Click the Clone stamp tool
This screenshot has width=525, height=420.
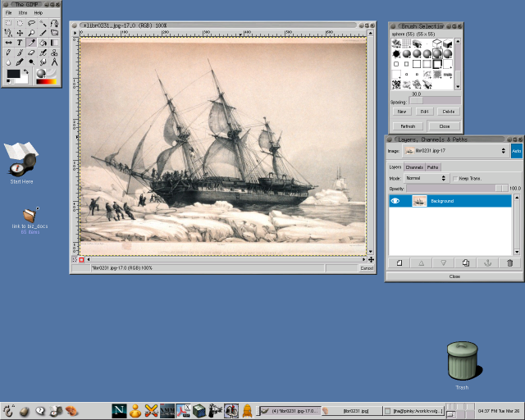pos(53,52)
